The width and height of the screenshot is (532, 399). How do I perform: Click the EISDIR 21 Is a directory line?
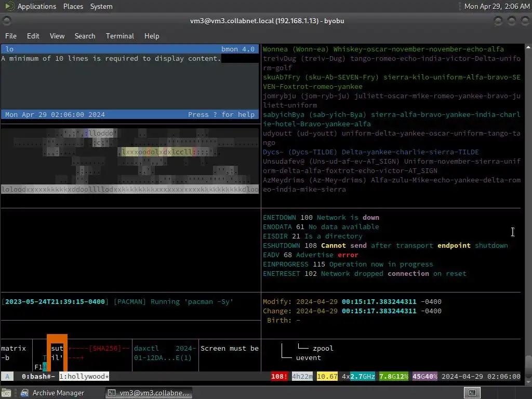tap(312, 236)
